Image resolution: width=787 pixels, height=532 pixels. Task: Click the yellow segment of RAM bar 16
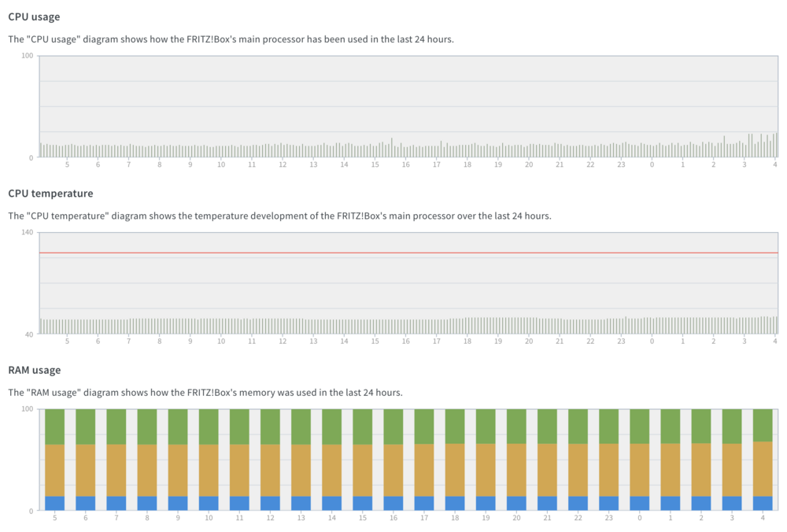pos(393,471)
